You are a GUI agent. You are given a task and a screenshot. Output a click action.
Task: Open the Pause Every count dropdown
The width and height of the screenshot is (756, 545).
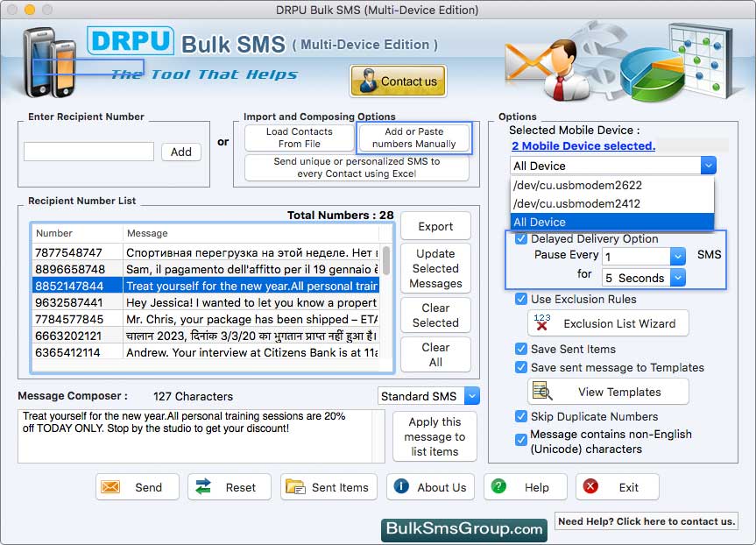click(644, 256)
